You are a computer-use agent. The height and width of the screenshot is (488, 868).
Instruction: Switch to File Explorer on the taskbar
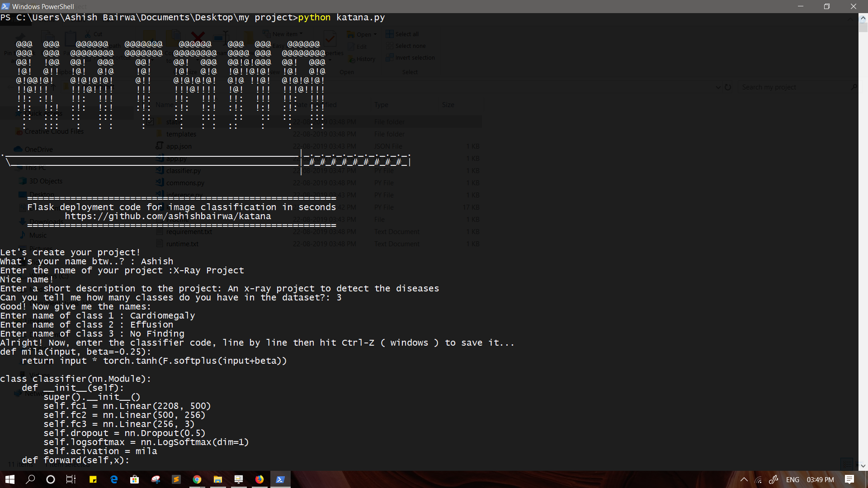pyautogui.click(x=218, y=479)
